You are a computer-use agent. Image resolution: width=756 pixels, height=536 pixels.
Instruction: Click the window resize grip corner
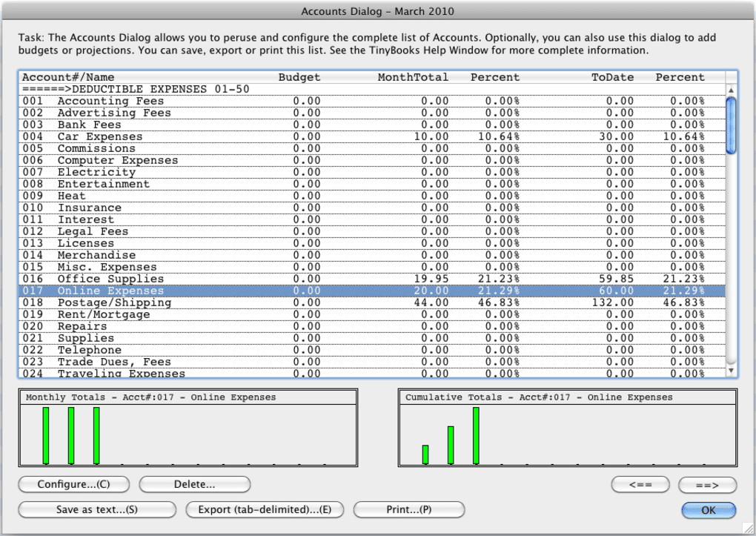[x=749, y=529]
